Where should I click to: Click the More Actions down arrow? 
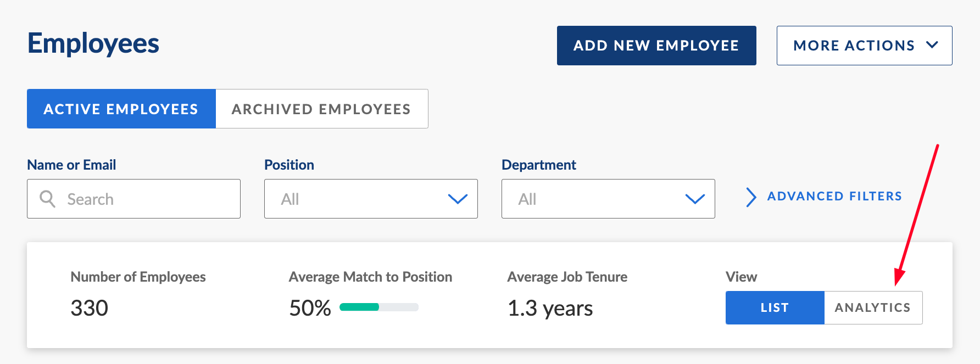coord(932,45)
